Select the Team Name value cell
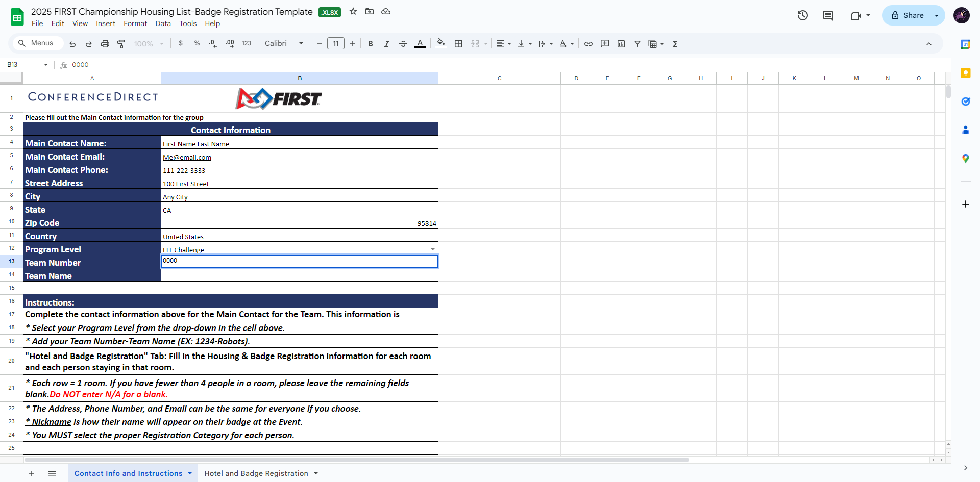The image size is (980, 482). tap(300, 275)
